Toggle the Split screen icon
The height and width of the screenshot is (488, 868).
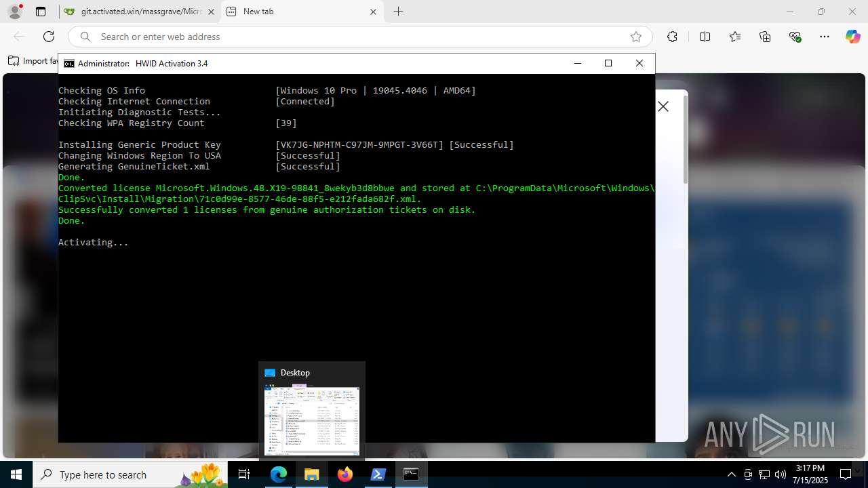(705, 37)
